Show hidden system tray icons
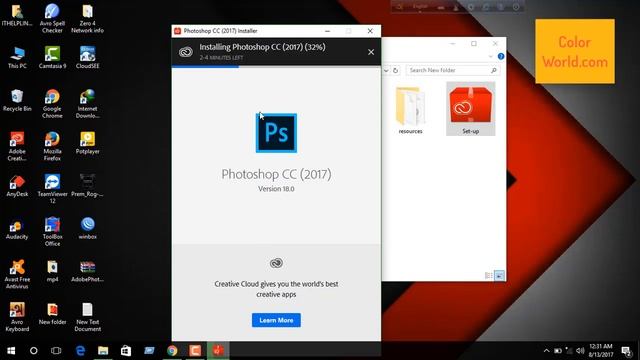This screenshot has height=360, width=640. pos(546,351)
